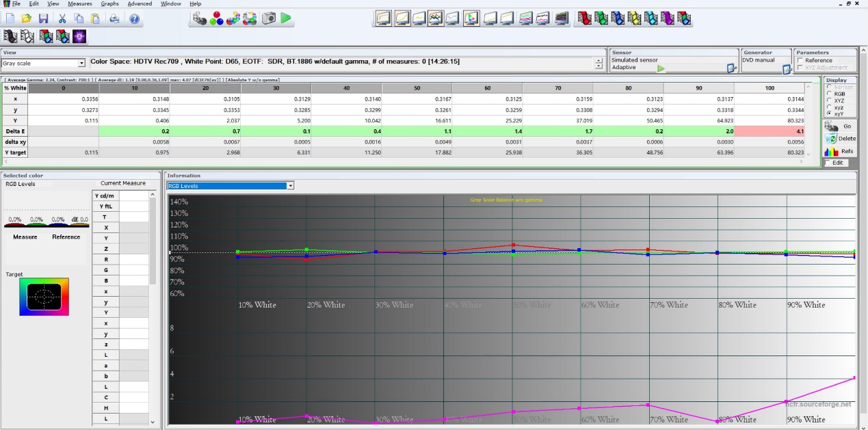This screenshot has width=868, height=430.
Task: Show the magenta saturation cube icon
Action: click(x=667, y=18)
